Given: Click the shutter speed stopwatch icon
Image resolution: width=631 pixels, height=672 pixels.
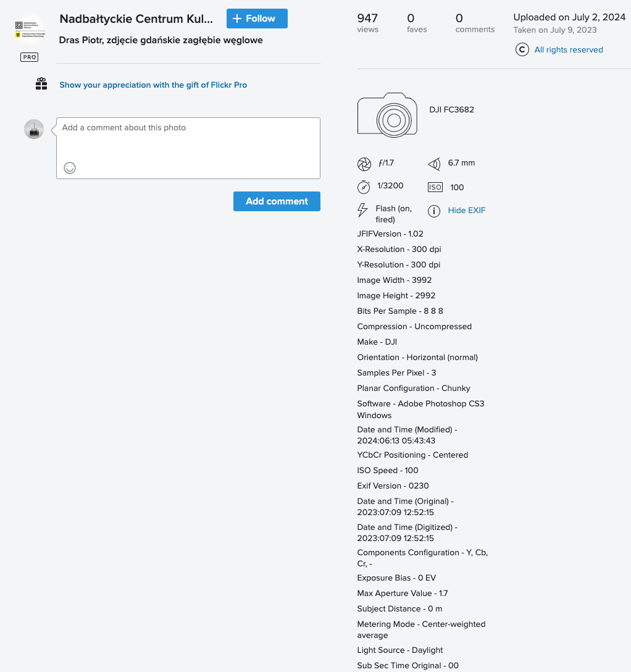Looking at the screenshot, I should (x=364, y=187).
